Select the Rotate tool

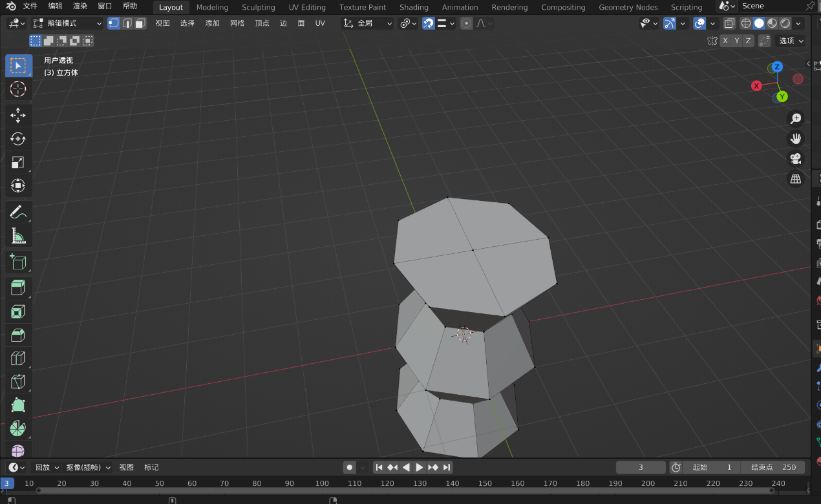click(18, 139)
